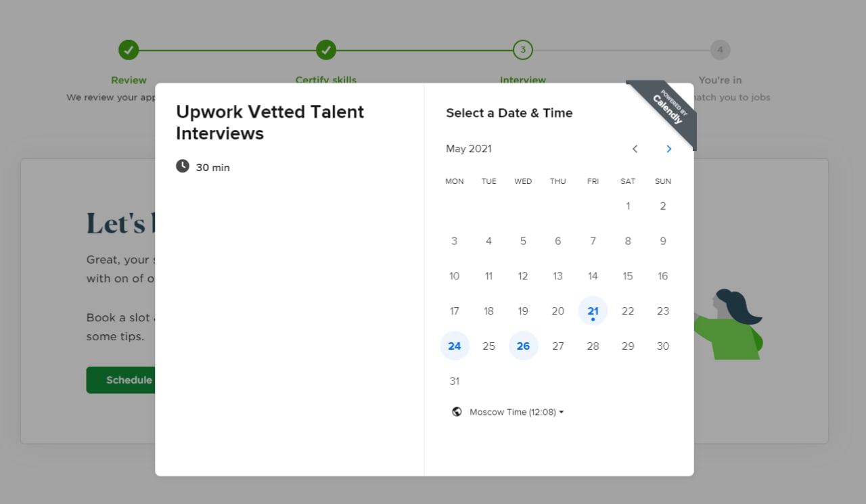This screenshot has width=866, height=504.
Task: Click the Select a Date & Time heading
Action: click(x=509, y=113)
